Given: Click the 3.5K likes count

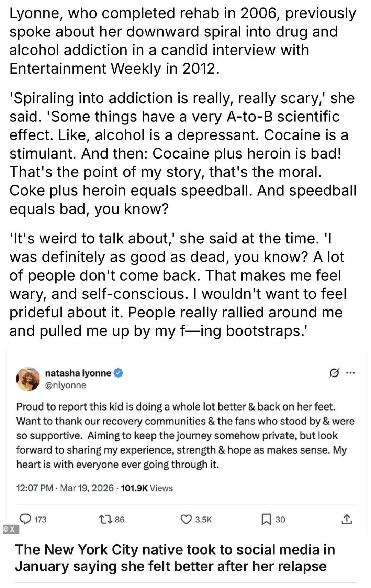Looking at the screenshot, I should click(203, 520).
